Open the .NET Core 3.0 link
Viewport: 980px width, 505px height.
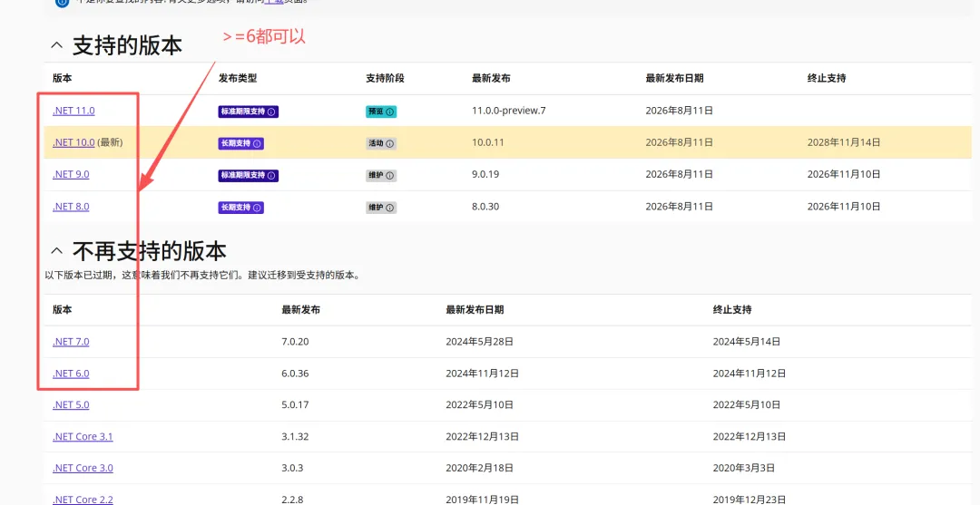[x=83, y=468]
